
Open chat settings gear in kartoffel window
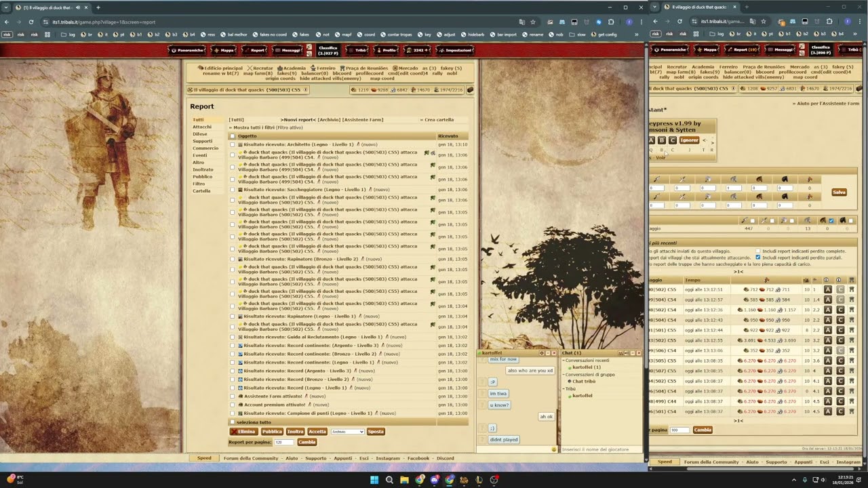click(x=542, y=353)
